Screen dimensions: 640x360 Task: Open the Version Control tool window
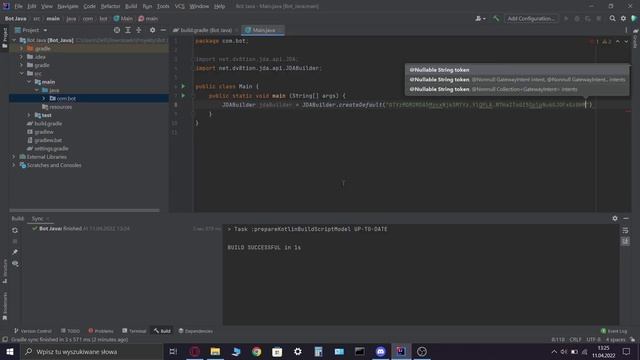[33, 331]
